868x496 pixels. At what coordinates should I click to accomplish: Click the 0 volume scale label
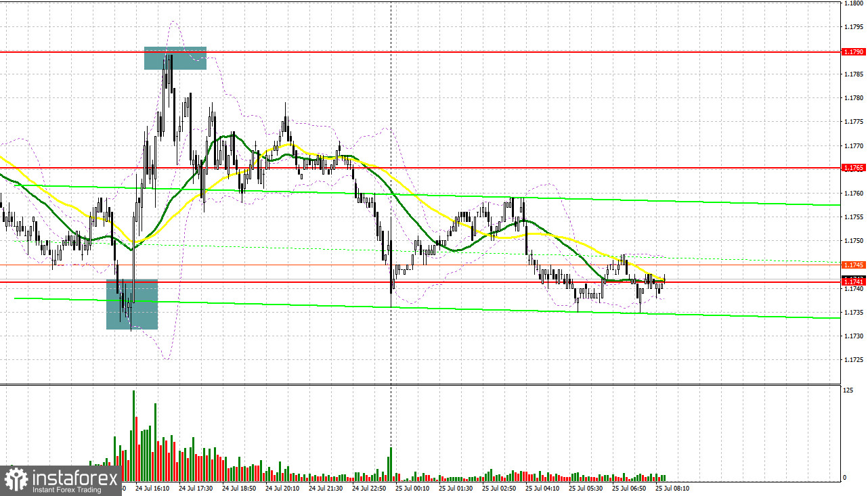click(845, 478)
